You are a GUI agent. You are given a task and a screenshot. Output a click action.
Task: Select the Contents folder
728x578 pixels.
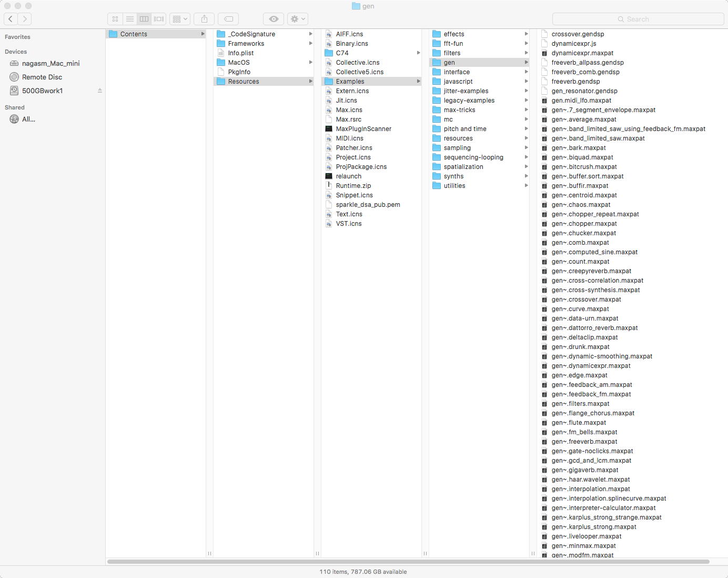[156, 34]
